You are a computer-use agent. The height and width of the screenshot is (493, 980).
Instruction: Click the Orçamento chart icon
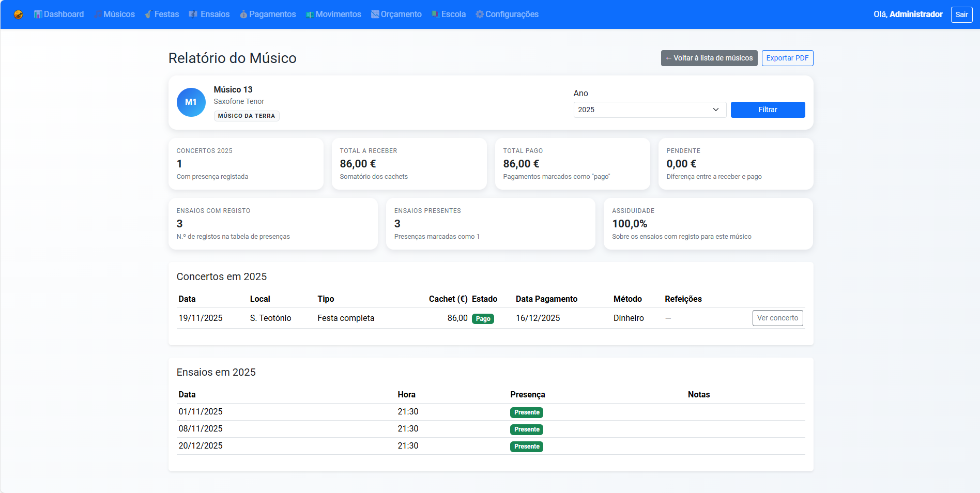pos(375,14)
